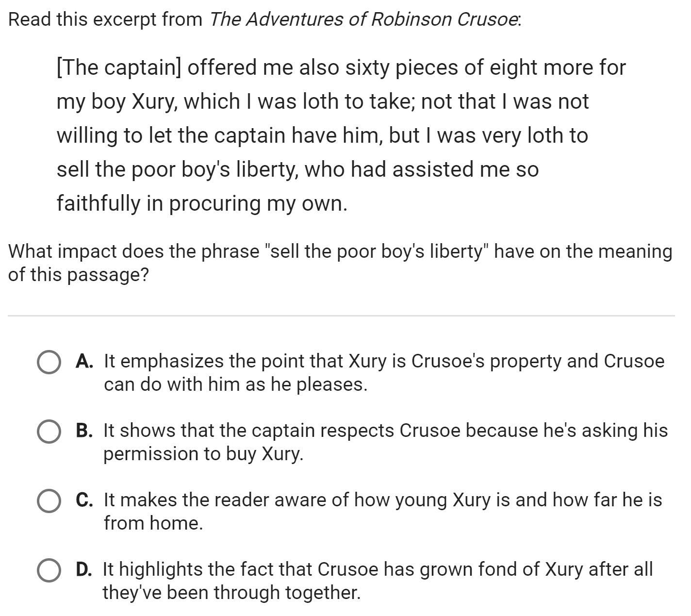
Task: Choose the radio button for answer C
Action: 49,501
